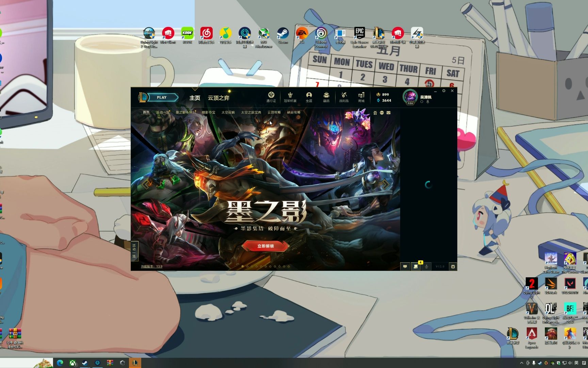Click the 3644 blue essence balance
Image resolution: width=588 pixels, height=368 pixels.
pyautogui.click(x=384, y=101)
